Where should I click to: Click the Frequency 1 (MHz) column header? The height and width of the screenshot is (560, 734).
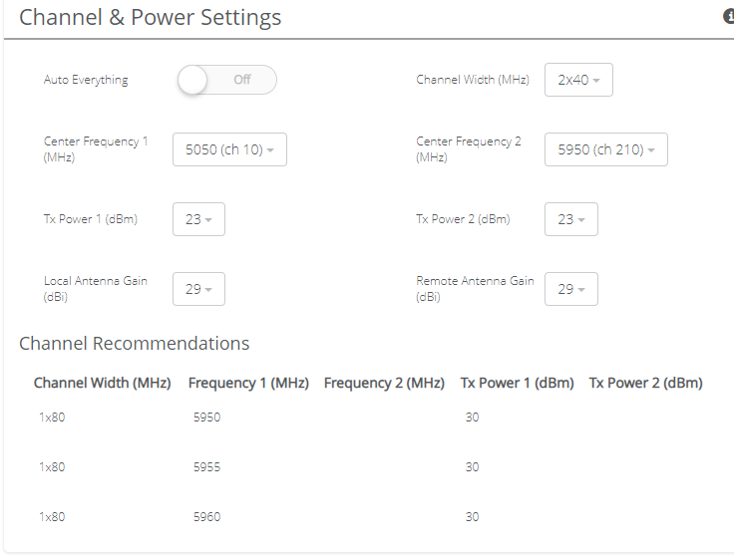[248, 383]
